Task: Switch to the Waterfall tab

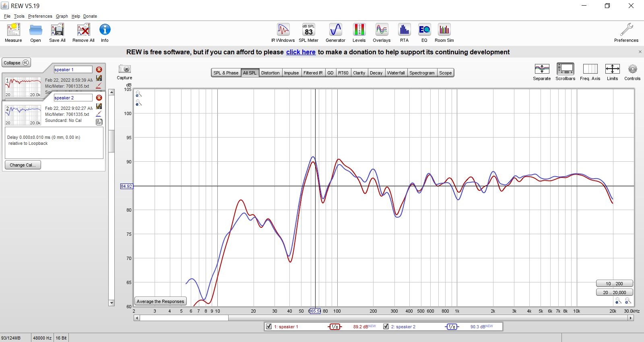Action: 396,73
